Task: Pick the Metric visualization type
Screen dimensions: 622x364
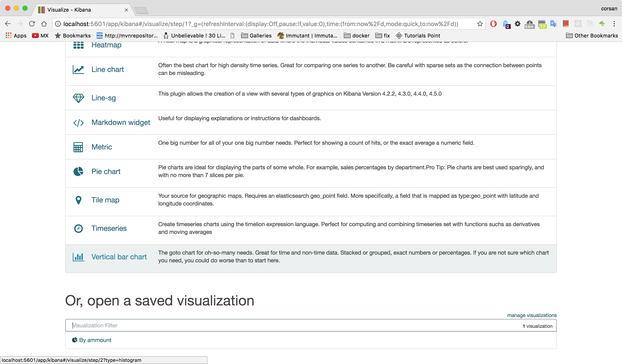Action: [102, 147]
